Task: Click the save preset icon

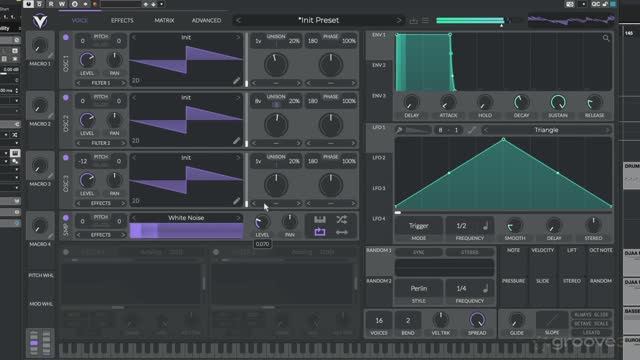Action: coord(413,20)
